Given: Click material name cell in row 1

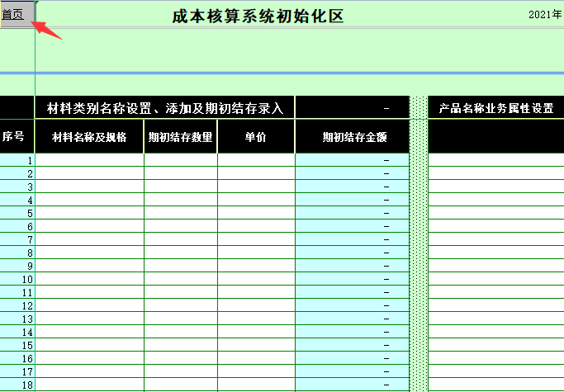Looking at the screenshot, I should click(x=89, y=160).
